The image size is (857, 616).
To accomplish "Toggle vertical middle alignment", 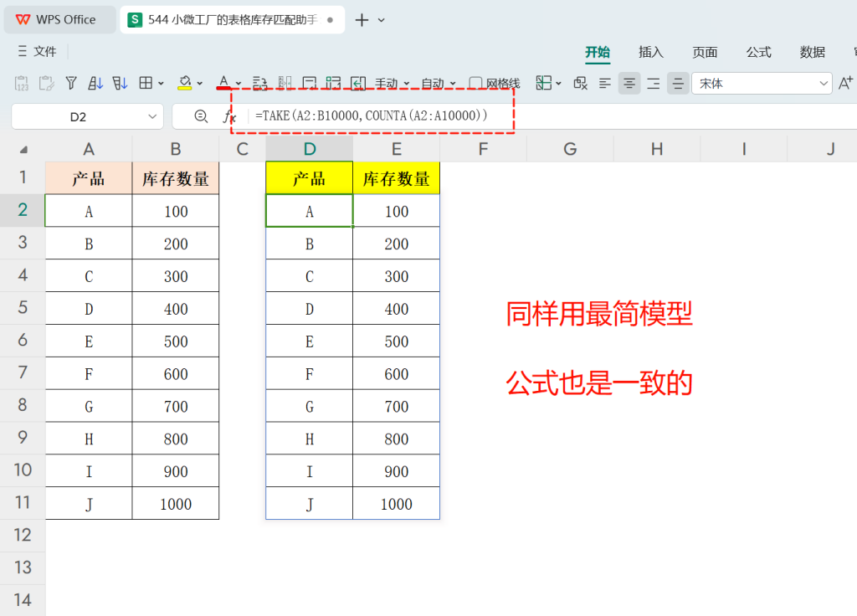I will pos(678,84).
